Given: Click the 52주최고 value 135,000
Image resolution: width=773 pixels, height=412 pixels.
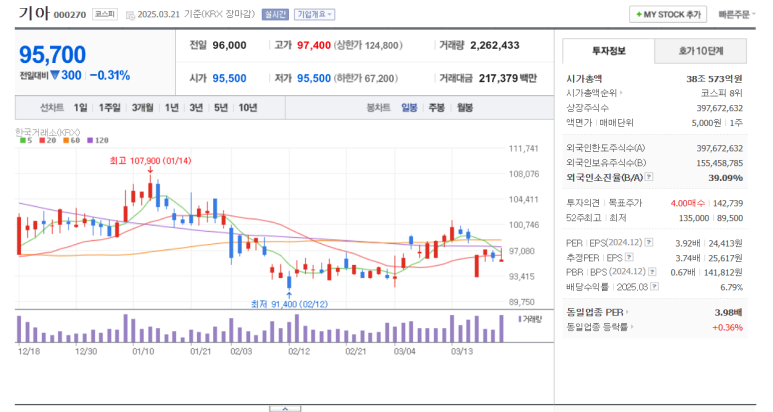Looking at the screenshot, I should point(694,218).
